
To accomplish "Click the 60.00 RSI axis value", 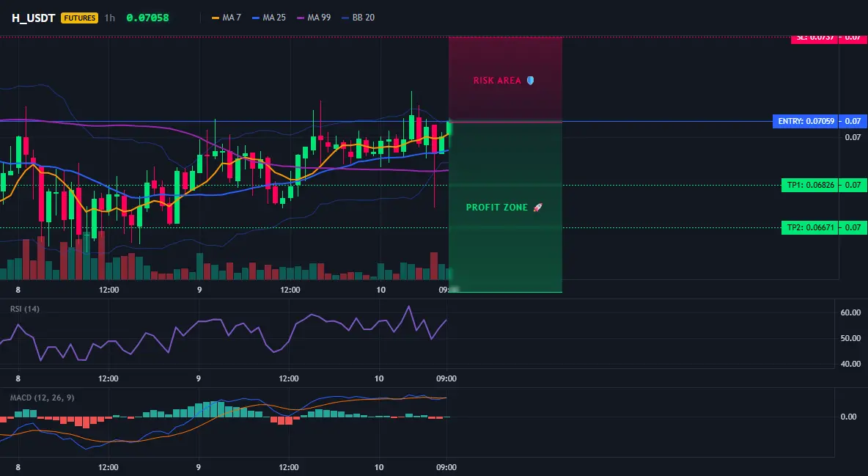I will point(850,312).
